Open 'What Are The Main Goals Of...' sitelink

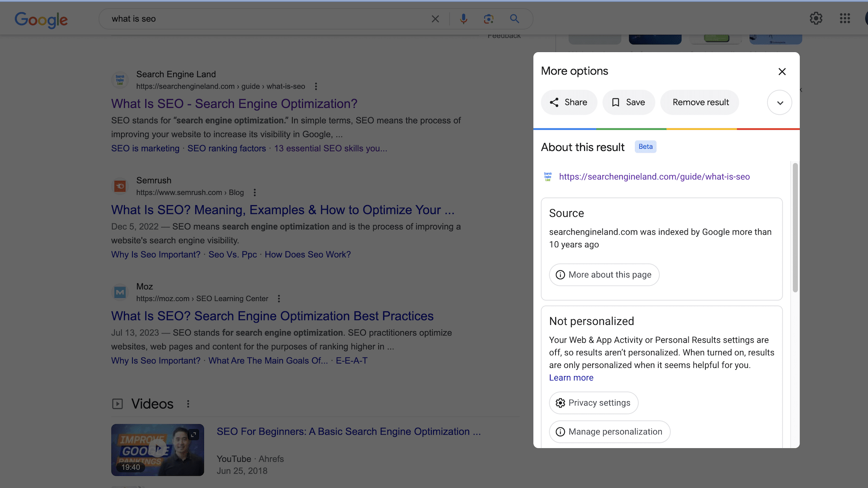(x=268, y=361)
